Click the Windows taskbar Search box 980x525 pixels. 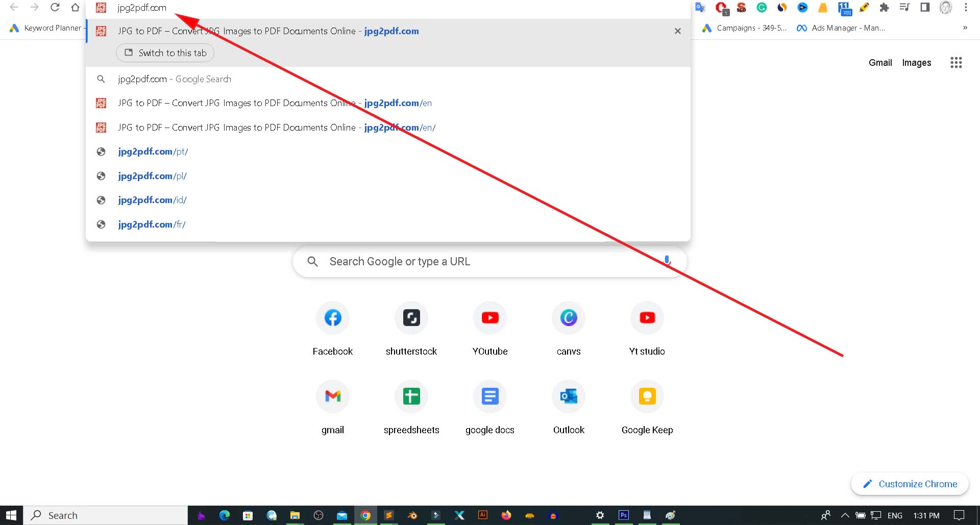(x=106, y=515)
